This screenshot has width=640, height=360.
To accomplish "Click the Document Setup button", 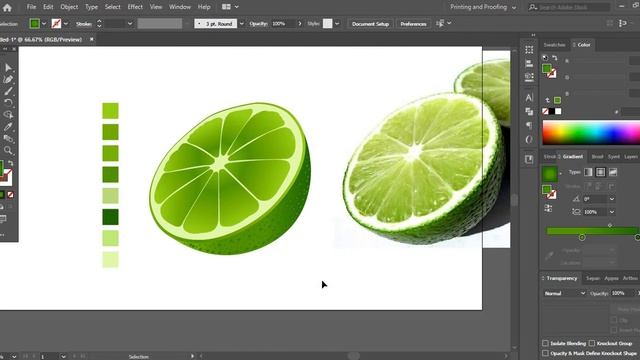I will [x=370, y=24].
